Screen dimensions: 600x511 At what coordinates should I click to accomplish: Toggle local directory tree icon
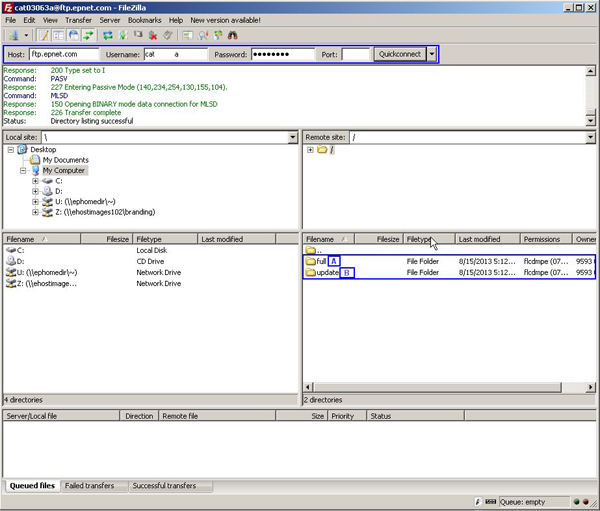(x=59, y=35)
